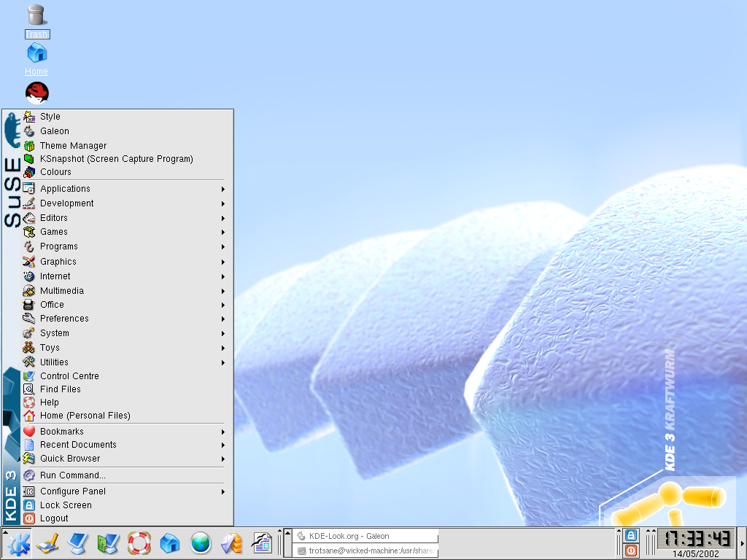
Task: Click the digital clock display
Action: click(697, 539)
